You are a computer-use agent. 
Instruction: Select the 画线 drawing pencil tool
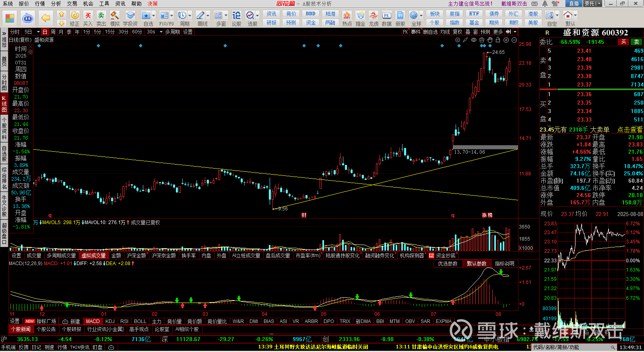pos(200,15)
